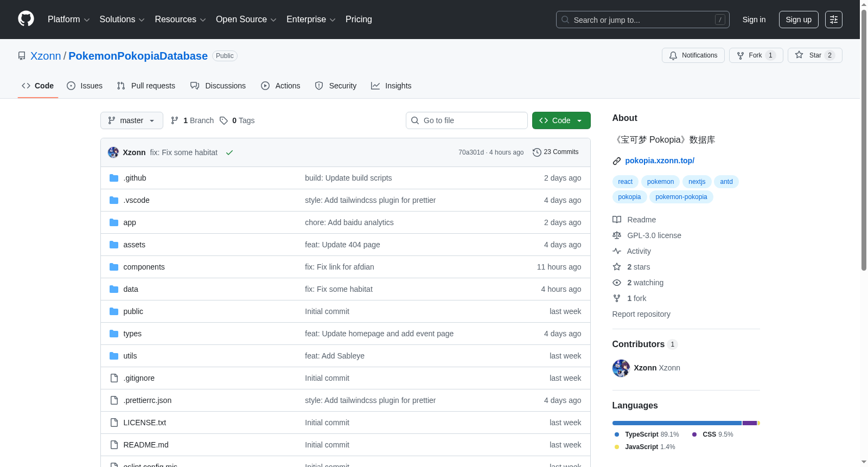
Task: Expand the Open Source menu
Action: [246, 20]
